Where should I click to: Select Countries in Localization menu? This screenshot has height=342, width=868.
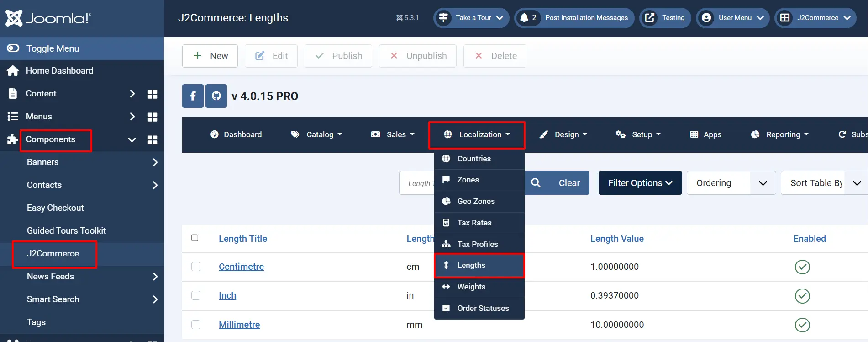click(479, 159)
